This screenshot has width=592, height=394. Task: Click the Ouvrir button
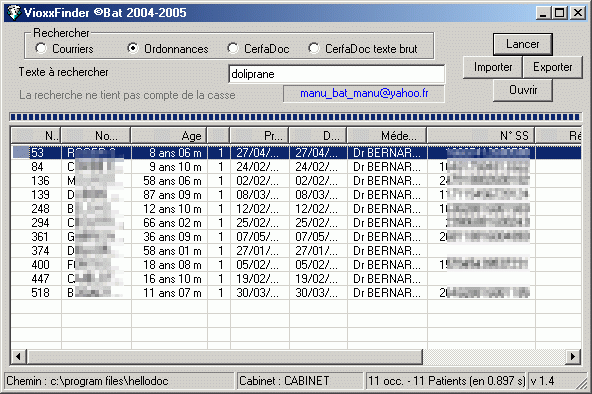(x=523, y=90)
